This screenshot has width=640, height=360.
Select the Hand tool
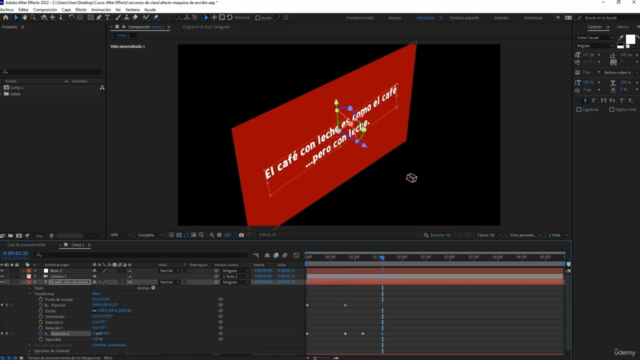click(x=24, y=18)
